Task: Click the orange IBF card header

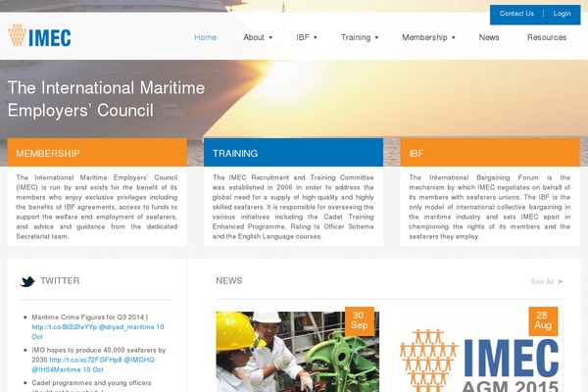Action: tap(490, 152)
